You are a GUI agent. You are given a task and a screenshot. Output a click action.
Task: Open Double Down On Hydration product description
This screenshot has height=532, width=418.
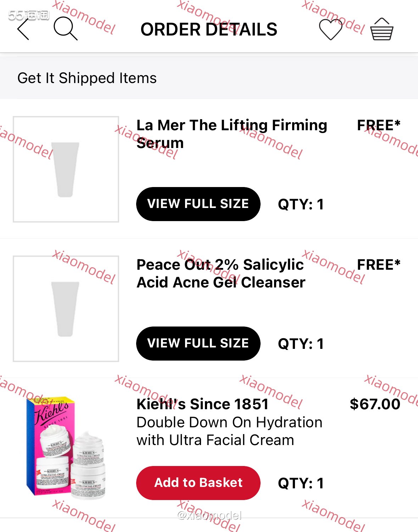(229, 431)
